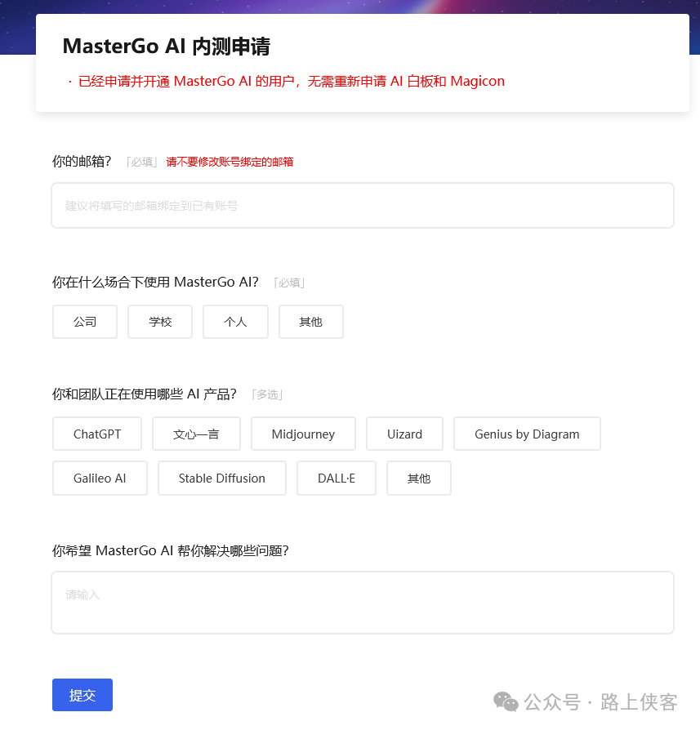This screenshot has height=730, width=700.
Task: Pick 其他 under usage scenario question
Action: 311,322
